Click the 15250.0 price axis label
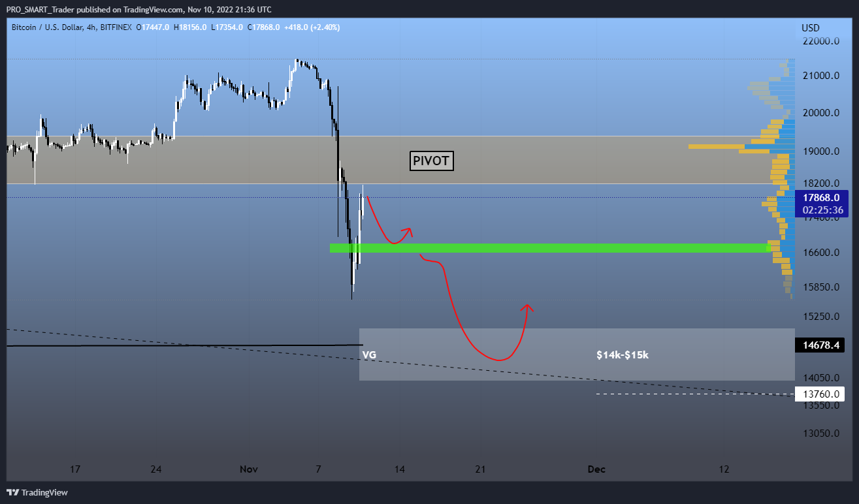 pos(820,317)
